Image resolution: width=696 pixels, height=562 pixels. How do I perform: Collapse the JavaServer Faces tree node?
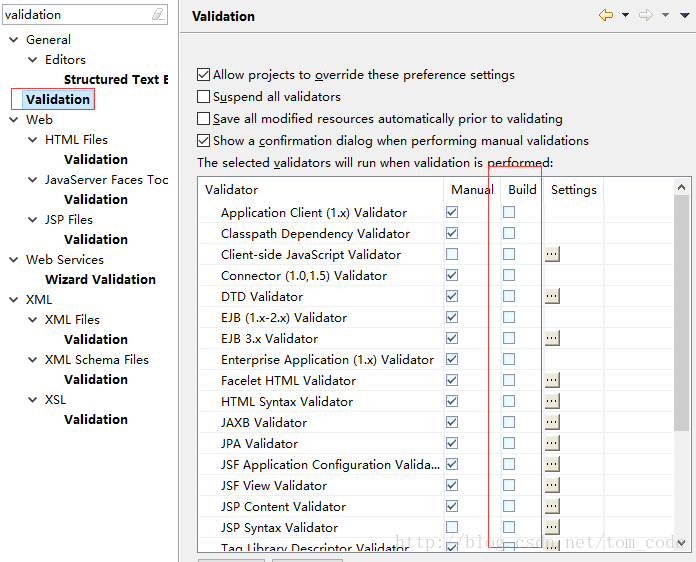(32, 179)
